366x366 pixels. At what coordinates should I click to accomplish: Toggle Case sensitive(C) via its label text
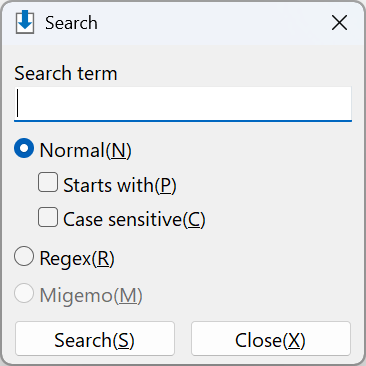(134, 219)
